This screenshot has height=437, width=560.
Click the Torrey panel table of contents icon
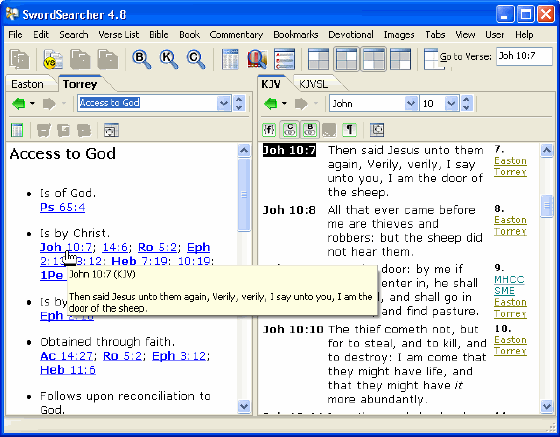(17, 130)
